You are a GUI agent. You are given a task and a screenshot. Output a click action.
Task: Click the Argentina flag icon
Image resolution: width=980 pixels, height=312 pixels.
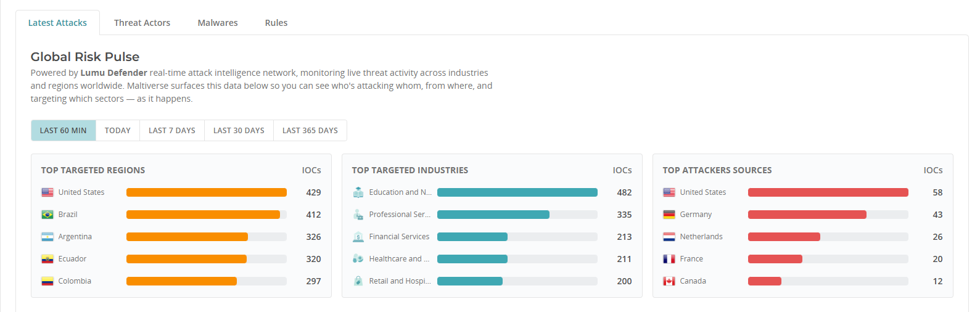[x=47, y=237]
